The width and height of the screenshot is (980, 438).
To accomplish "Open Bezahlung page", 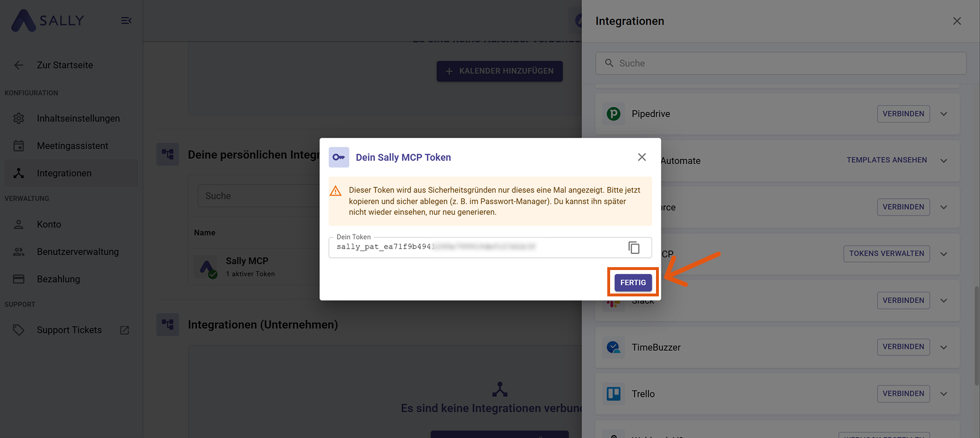I will point(58,279).
